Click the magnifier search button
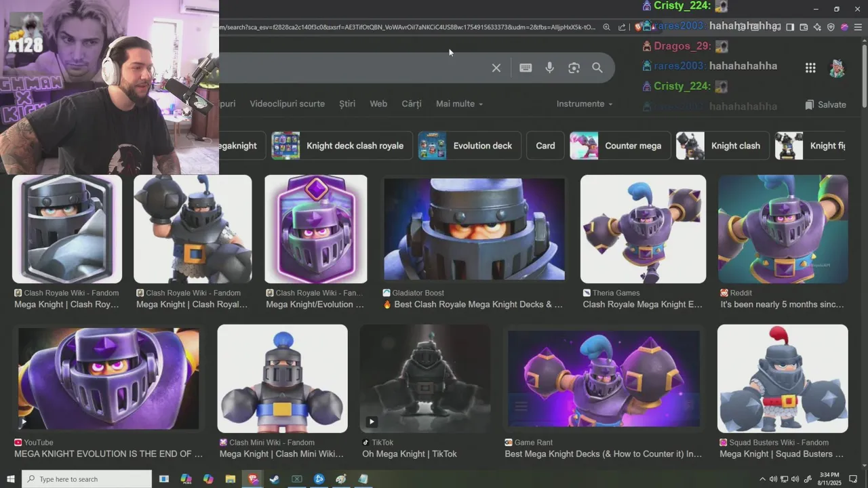The width and height of the screenshot is (868, 488). 597,68
